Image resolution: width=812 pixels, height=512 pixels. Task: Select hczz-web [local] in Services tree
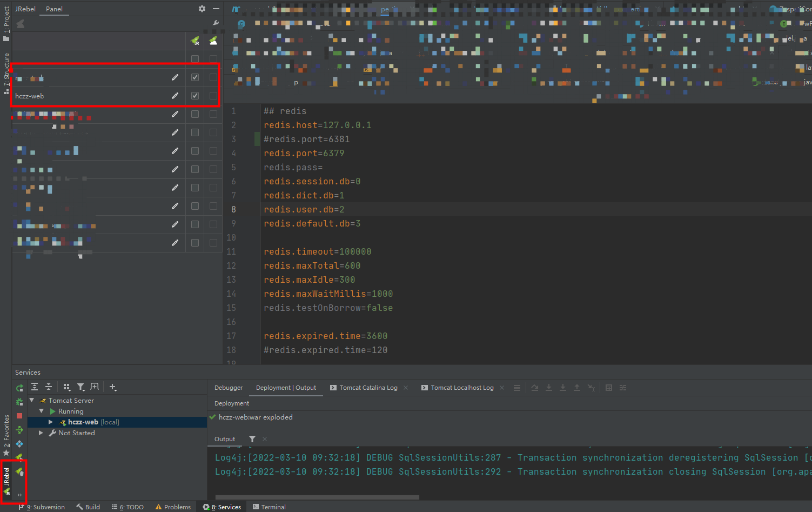coord(93,422)
